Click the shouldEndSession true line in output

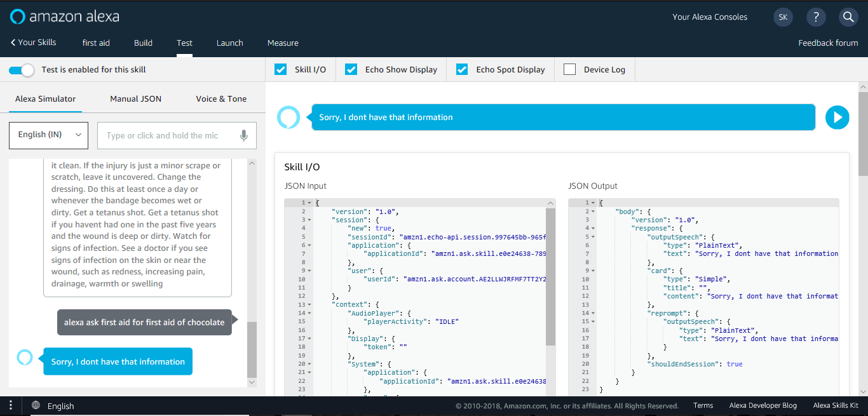(x=695, y=364)
